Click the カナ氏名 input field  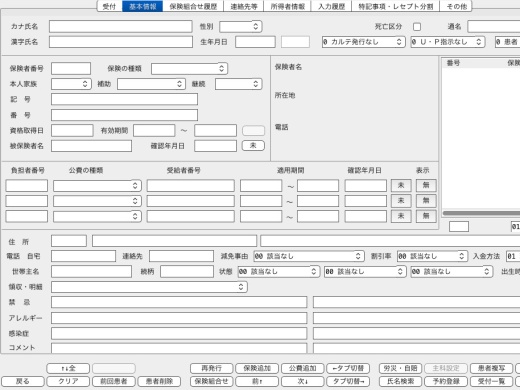121,26
